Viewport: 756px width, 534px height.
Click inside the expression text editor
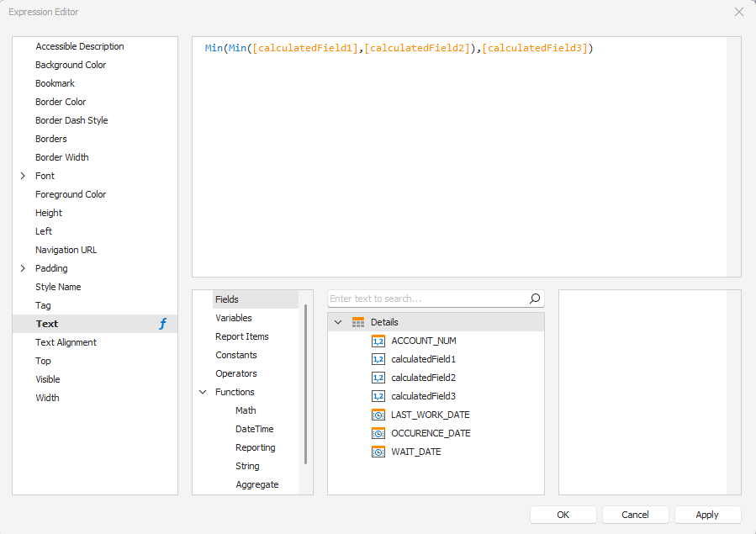point(459,157)
